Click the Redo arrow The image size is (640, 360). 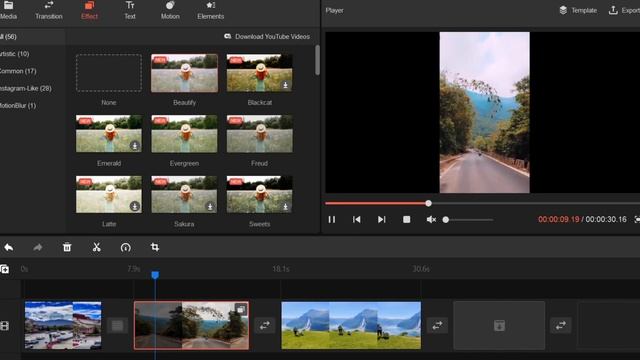pyautogui.click(x=38, y=247)
